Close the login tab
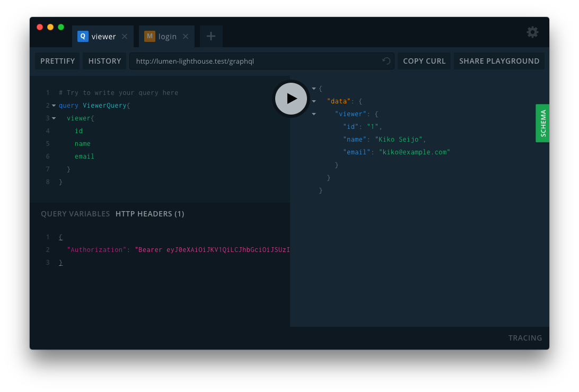 click(186, 37)
